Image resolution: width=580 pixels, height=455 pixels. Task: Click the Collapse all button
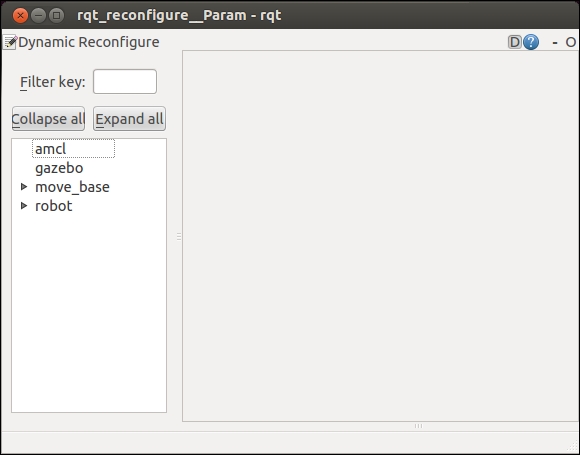tap(48, 119)
